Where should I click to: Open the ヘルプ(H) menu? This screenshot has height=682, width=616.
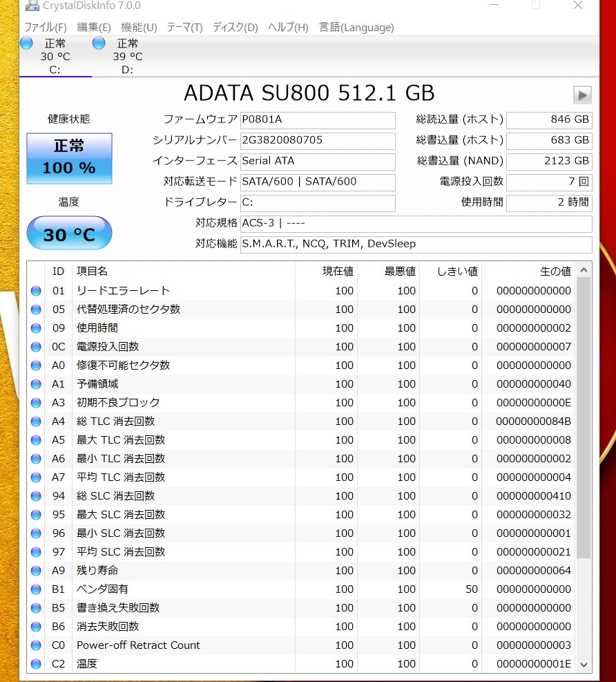pyautogui.click(x=288, y=28)
